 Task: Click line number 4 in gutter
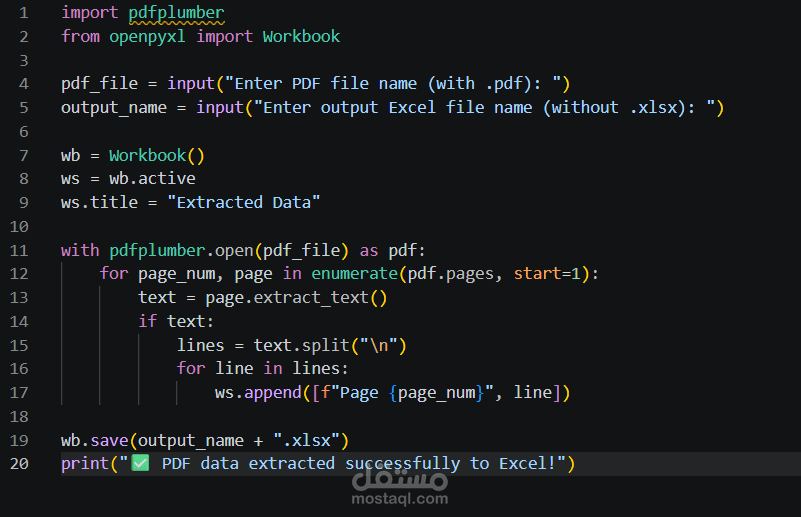point(23,84)
